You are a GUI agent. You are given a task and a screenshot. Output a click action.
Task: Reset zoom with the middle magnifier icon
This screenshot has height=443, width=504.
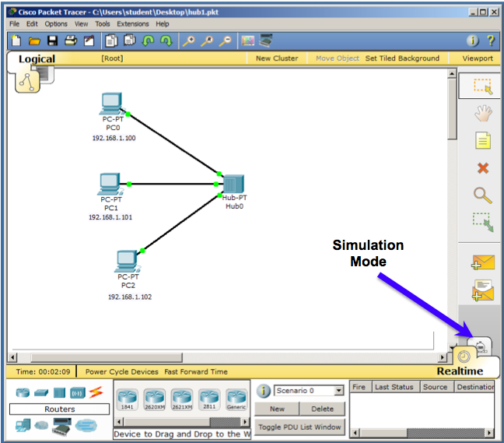point(207,41)
